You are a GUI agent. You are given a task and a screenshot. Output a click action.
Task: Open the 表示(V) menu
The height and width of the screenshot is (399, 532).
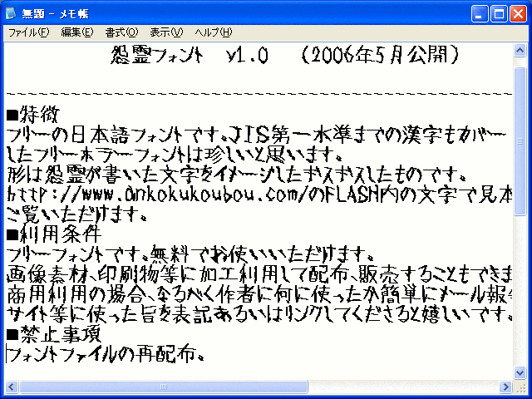coord(166,32)
